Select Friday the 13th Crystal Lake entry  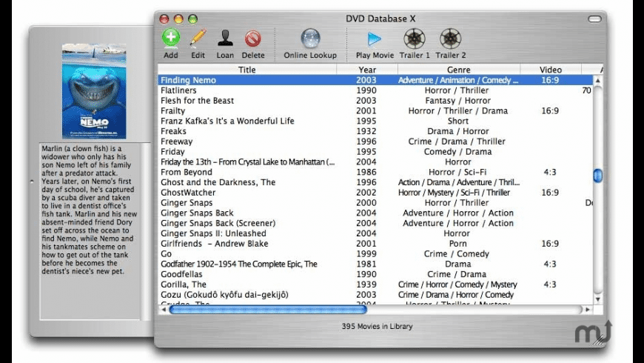click(375, 162)
